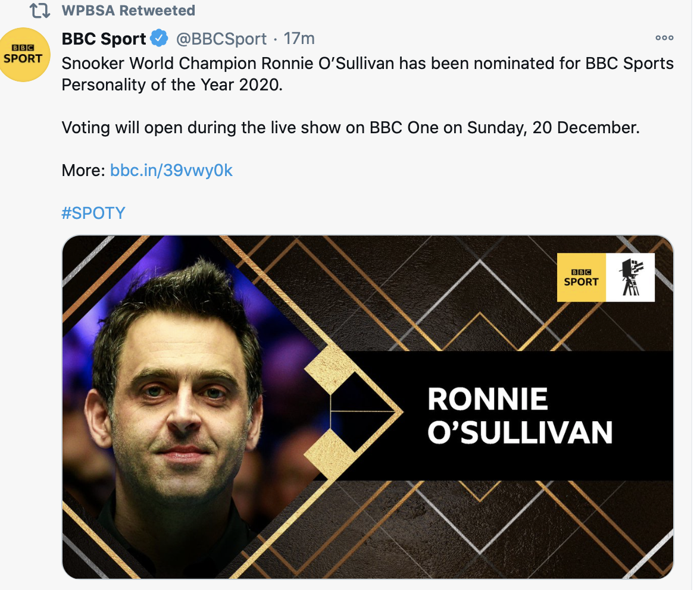
Task: Open the BBC Sport display name
Action: [x=104, y=39]
